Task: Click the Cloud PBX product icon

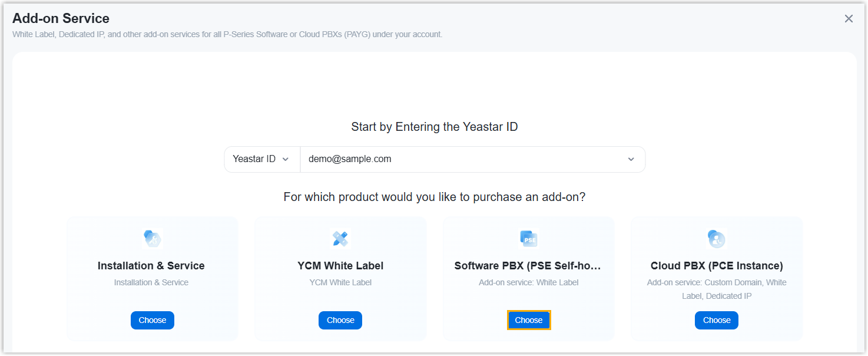Action: [717, 239]
